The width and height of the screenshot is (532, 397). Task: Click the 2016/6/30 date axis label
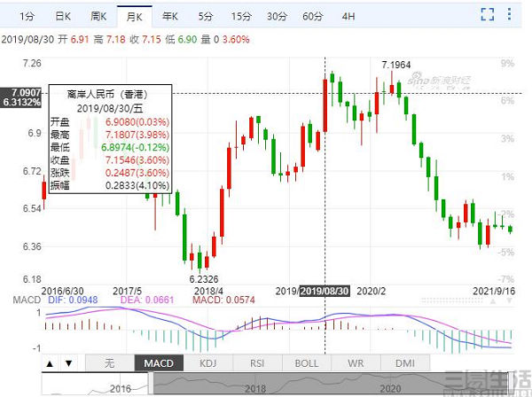point(62,291)
